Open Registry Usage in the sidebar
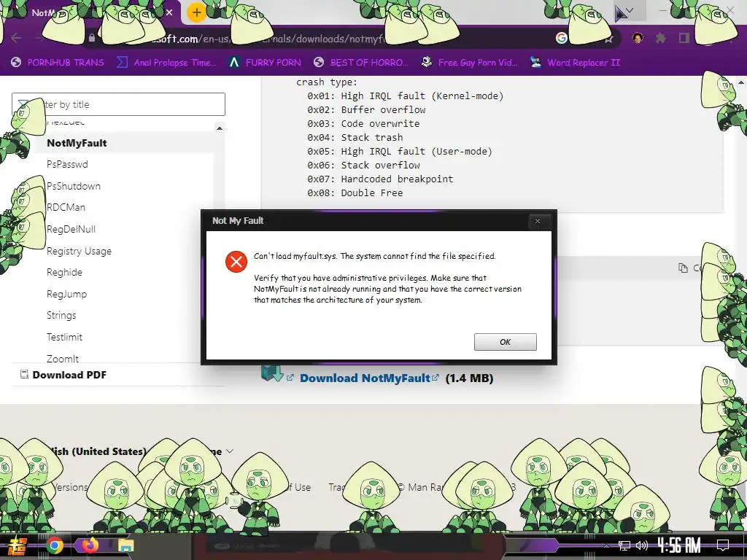 point(79,251)
